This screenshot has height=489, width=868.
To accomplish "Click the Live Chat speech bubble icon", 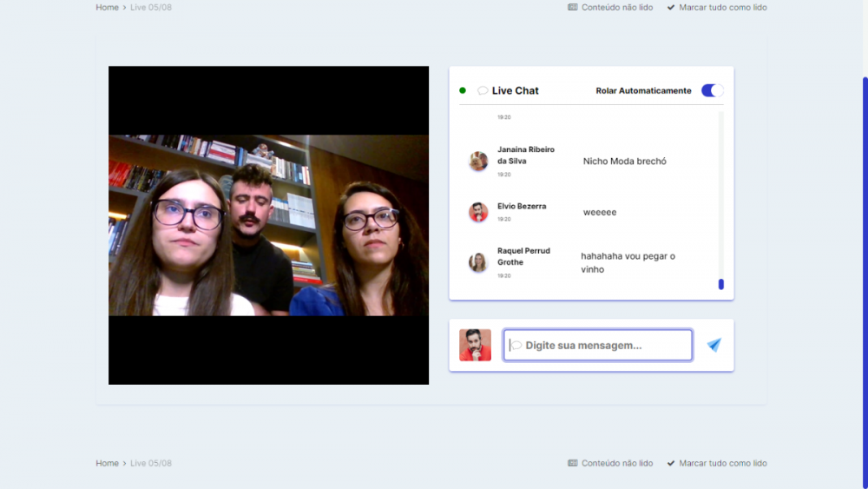I will point(483,90).
